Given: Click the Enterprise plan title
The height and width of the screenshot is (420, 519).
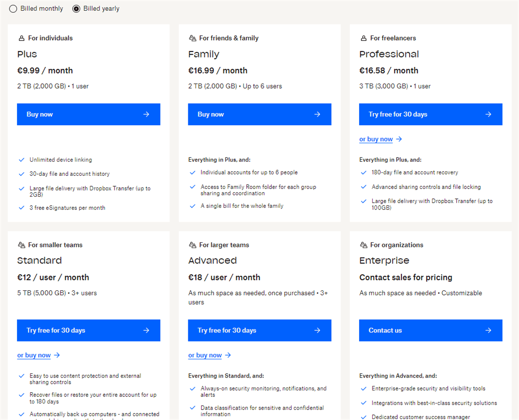Looking at the screenshot, I should [384, 261].
